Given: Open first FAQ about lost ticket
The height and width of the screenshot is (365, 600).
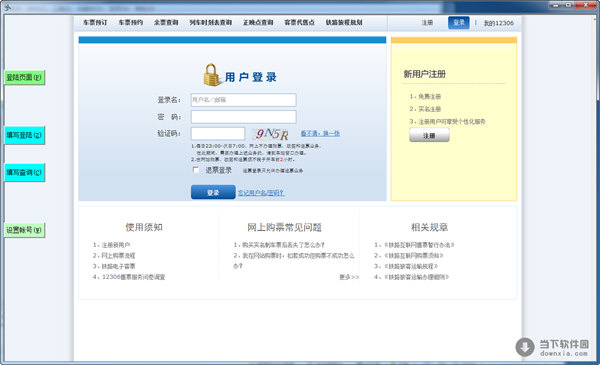Looking at the screenshot, I should (x=283, y=245).
